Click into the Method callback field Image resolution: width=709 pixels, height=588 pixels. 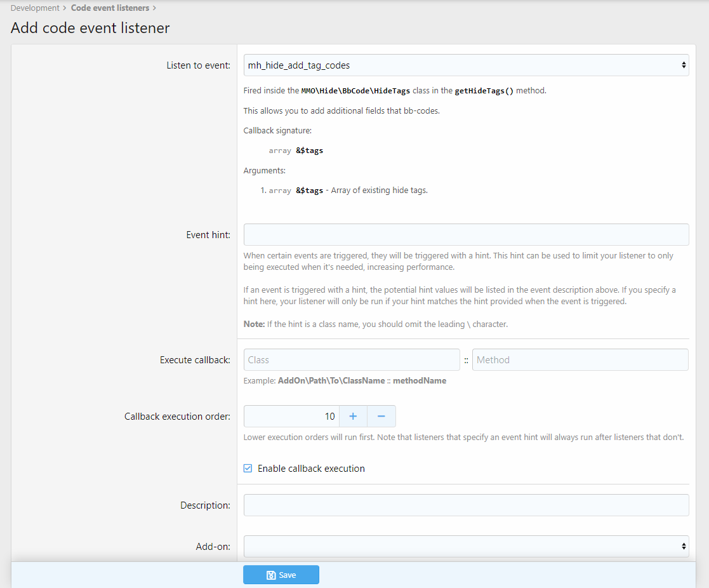coord(580,359)
